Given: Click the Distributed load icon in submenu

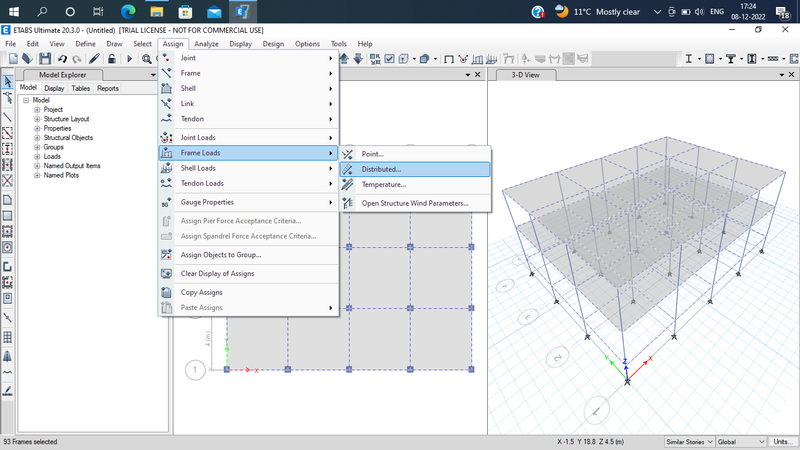Looking at the screenshot, I should [x=347, y=169].
